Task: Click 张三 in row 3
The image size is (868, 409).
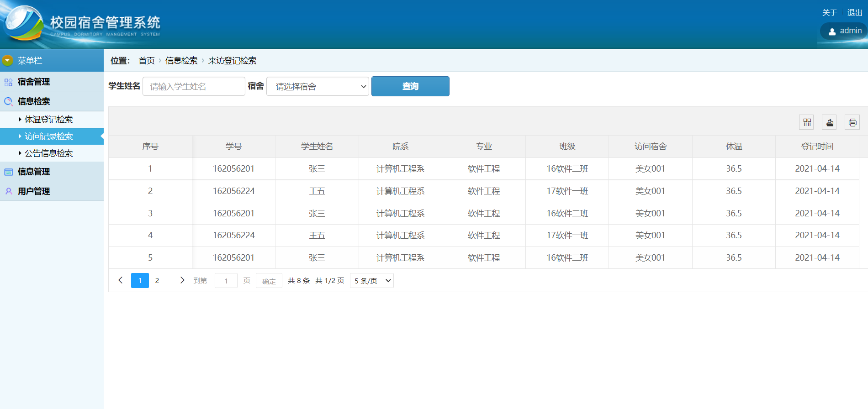Action: pos(317,214)
